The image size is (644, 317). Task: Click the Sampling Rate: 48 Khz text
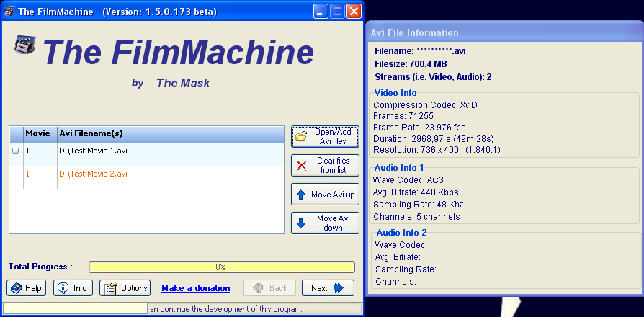click(x=418, y=204)
